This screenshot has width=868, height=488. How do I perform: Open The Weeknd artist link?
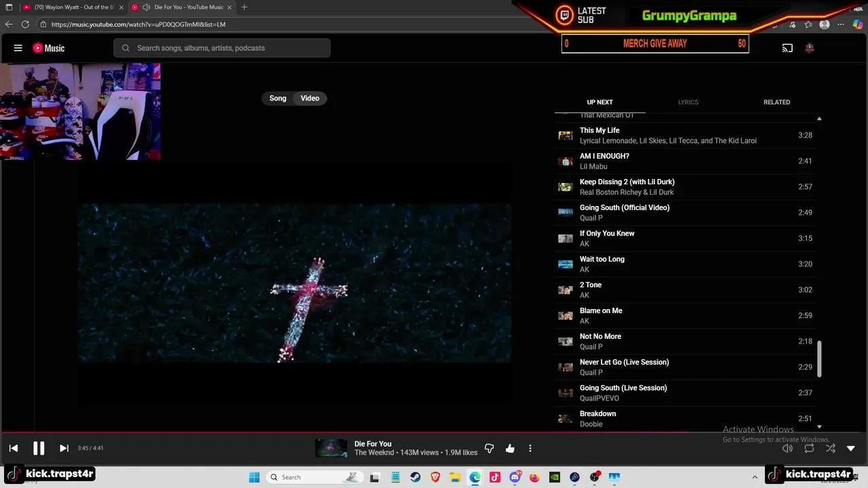[x=374, y=453]
